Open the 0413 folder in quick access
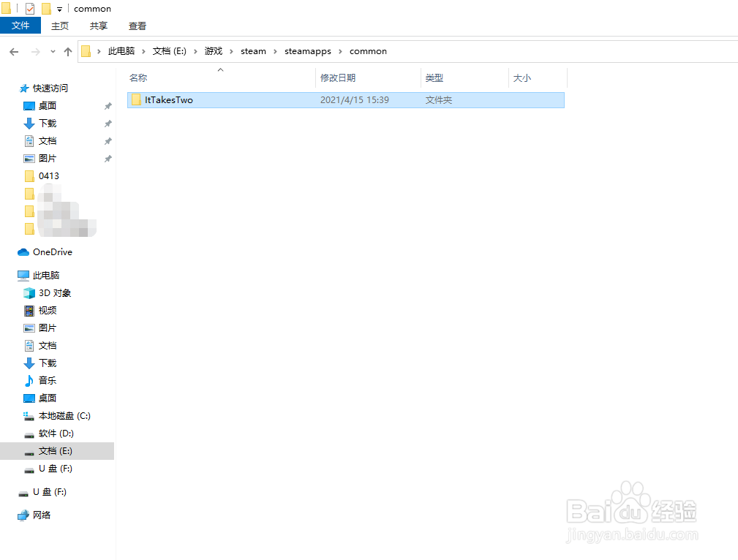Image resolution: width=738 pixels, height=560 pixels. coord(49,176)
